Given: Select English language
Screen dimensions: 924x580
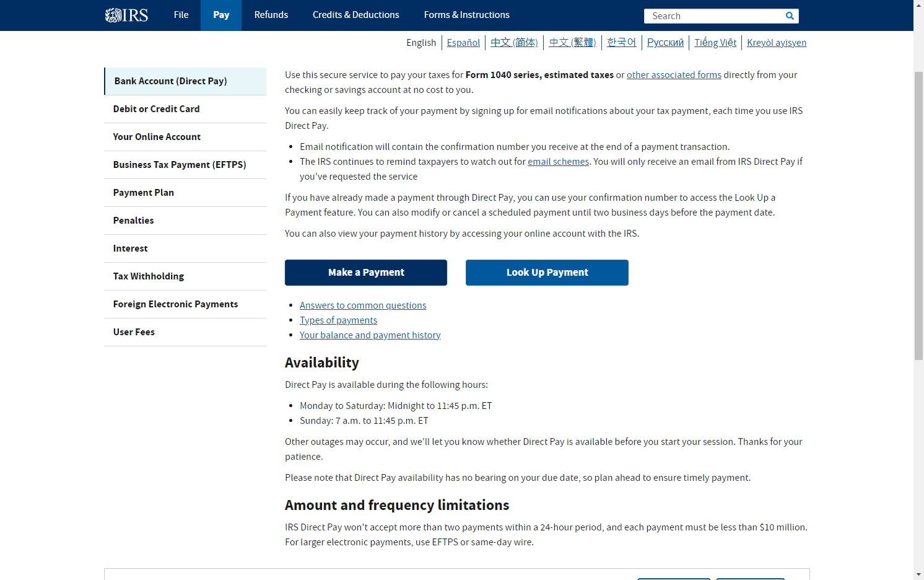Looking at the screenshot, I should [421, 43].
